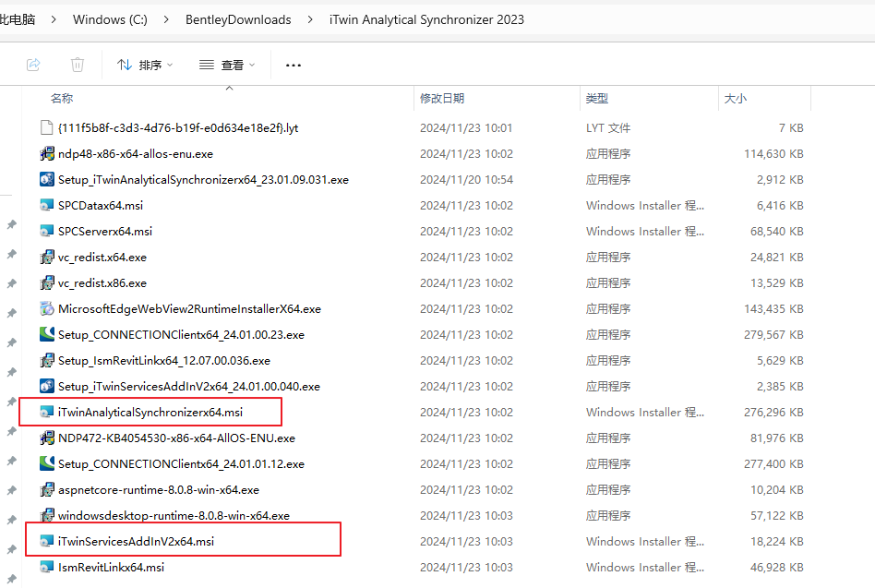
Task: Select SPCServerx64.msi file name
Action: [105, 231]
